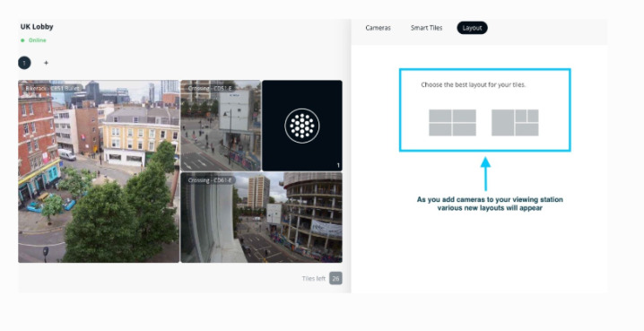Select the Layout tab
Image resolution: width=644 pixels, height=331 pixels.
click(472, 28)
